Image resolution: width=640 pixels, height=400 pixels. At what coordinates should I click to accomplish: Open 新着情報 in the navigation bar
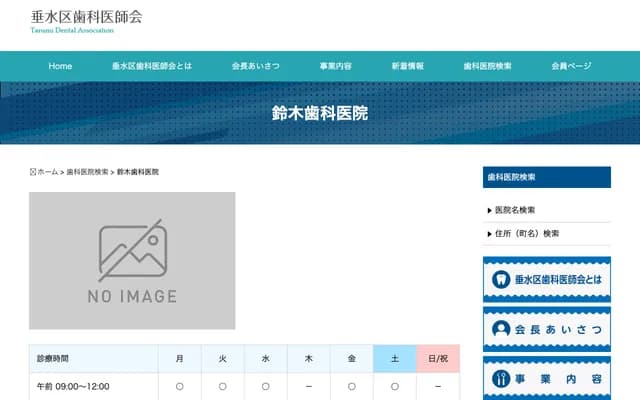click(x=407, y=66)
